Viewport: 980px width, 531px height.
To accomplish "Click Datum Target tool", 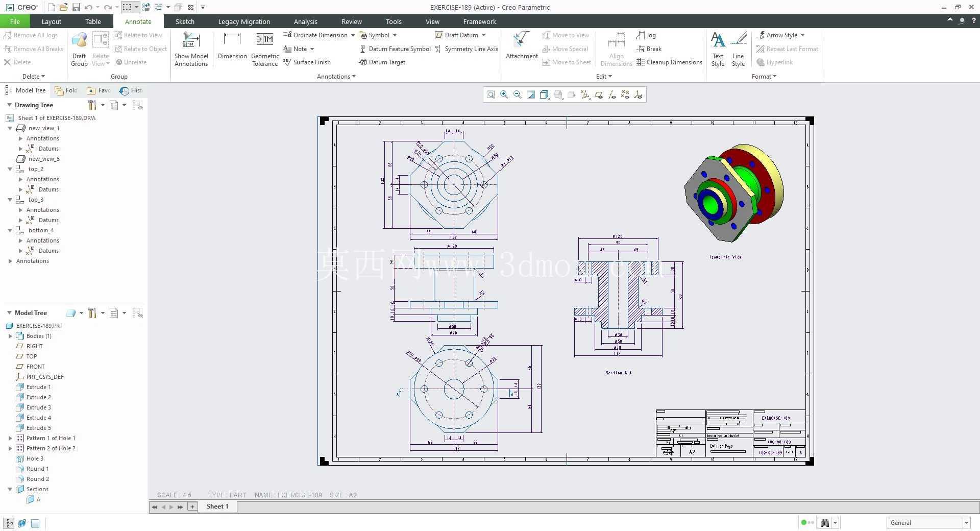I will tap(382, 62).
